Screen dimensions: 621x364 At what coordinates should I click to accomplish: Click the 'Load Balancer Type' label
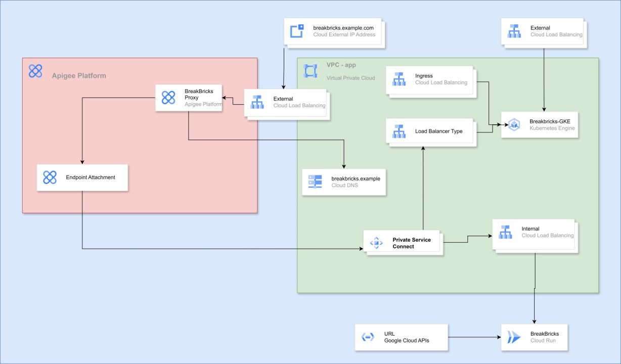click(x=439, y=131)
